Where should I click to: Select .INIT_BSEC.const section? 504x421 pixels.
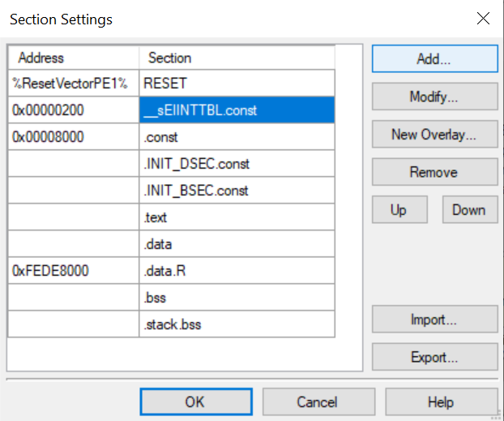237,191
